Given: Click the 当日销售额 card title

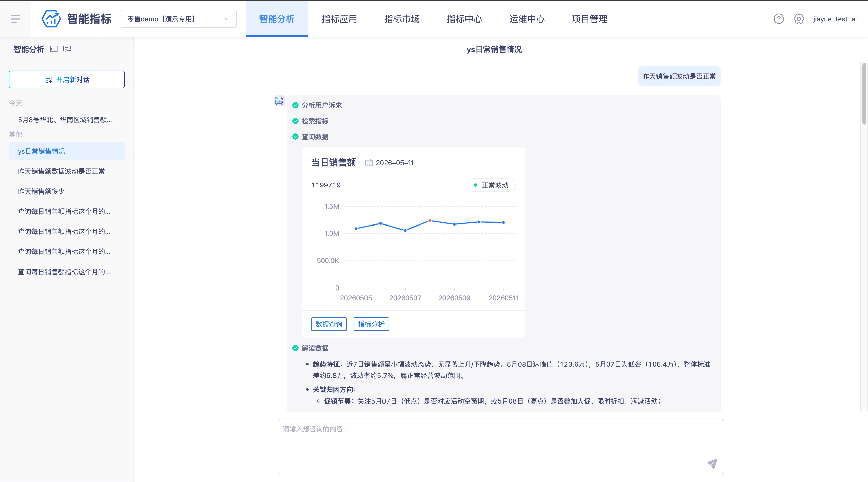Looking at the screenshot, I should [x=333, y=163].
